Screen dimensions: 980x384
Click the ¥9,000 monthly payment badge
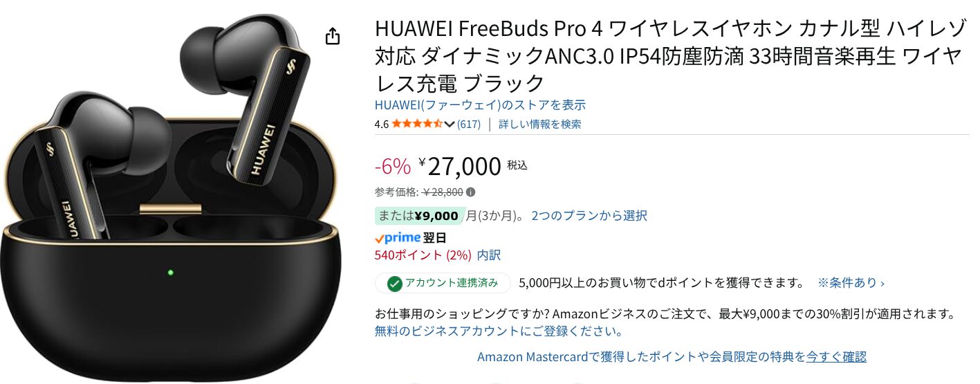[418, 216]
